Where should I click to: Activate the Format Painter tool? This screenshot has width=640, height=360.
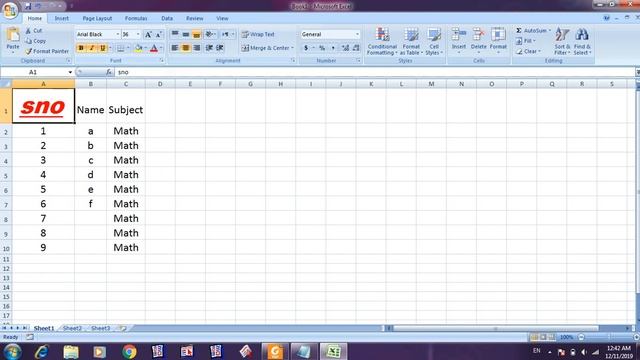pyautogui.click(x=47, y=51)
